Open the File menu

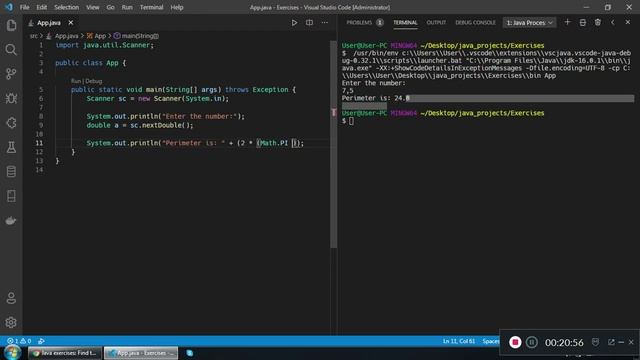click(x=24, y=7)
